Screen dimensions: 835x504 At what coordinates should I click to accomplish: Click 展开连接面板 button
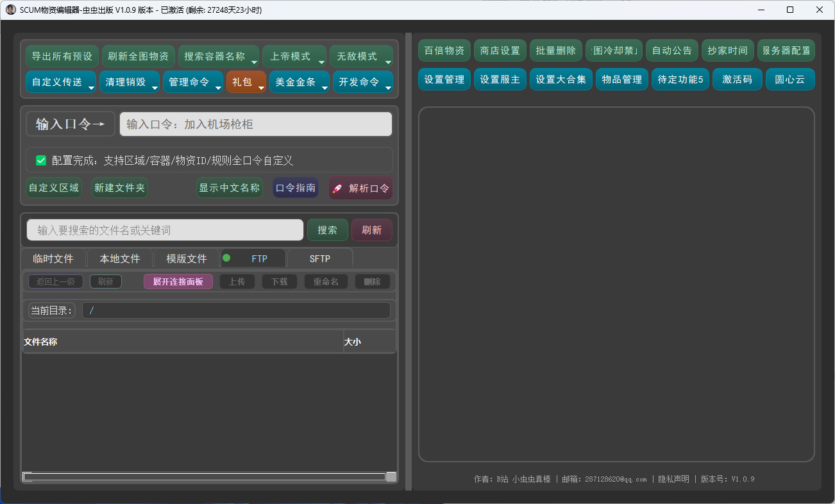tap(178, 281)
